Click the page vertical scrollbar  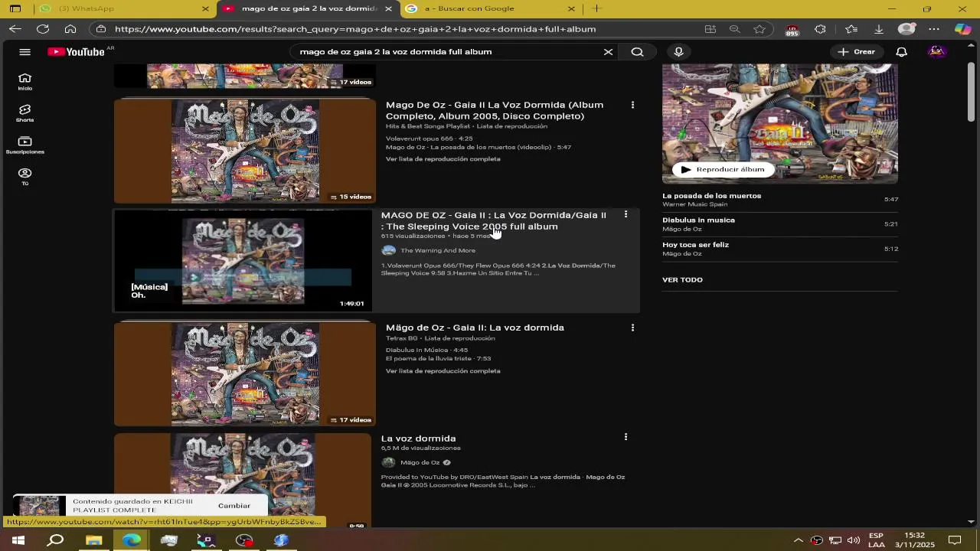[x=971, y=92]
